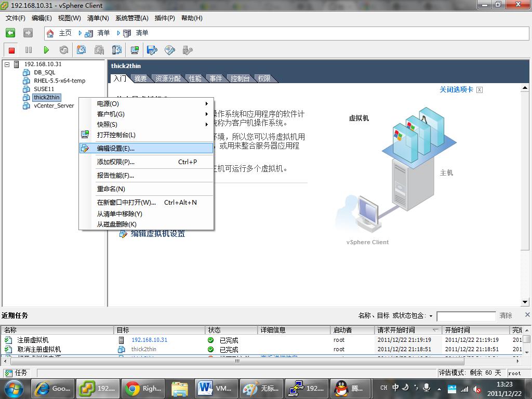Click the green power on toolbar button
This screenshot has width=532, height=399.
pyautogui.click(x=46, y=50)
